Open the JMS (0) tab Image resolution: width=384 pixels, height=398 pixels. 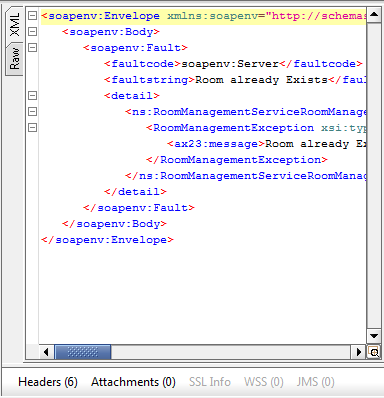pyautogui.click(x=315, y=382)
